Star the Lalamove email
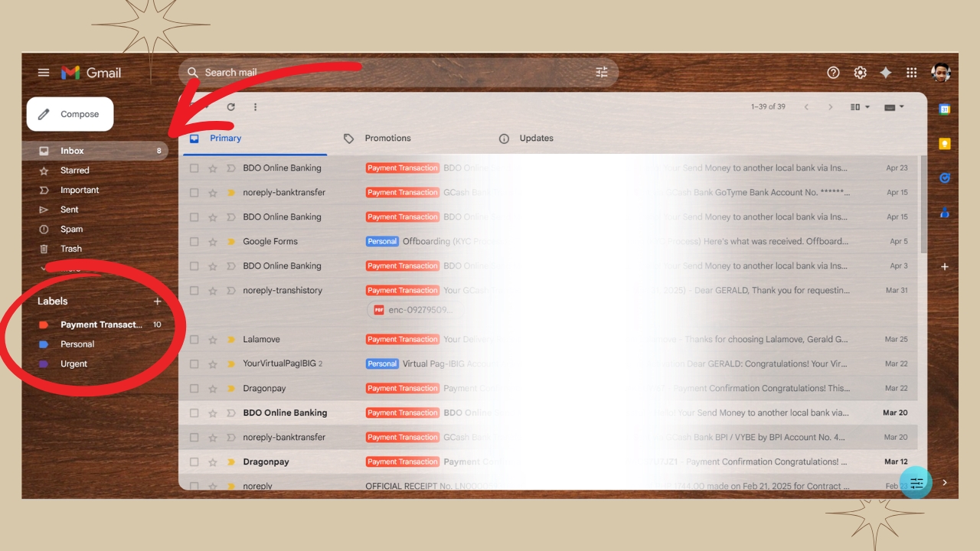 click(213, 339)
